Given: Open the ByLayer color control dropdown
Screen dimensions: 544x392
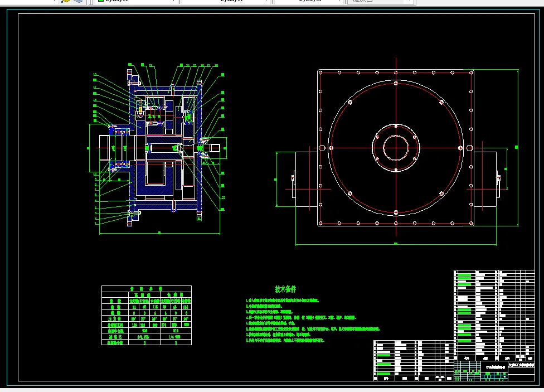Looking at the screenshot, I should pyautogui.click(x=137, y=1).
